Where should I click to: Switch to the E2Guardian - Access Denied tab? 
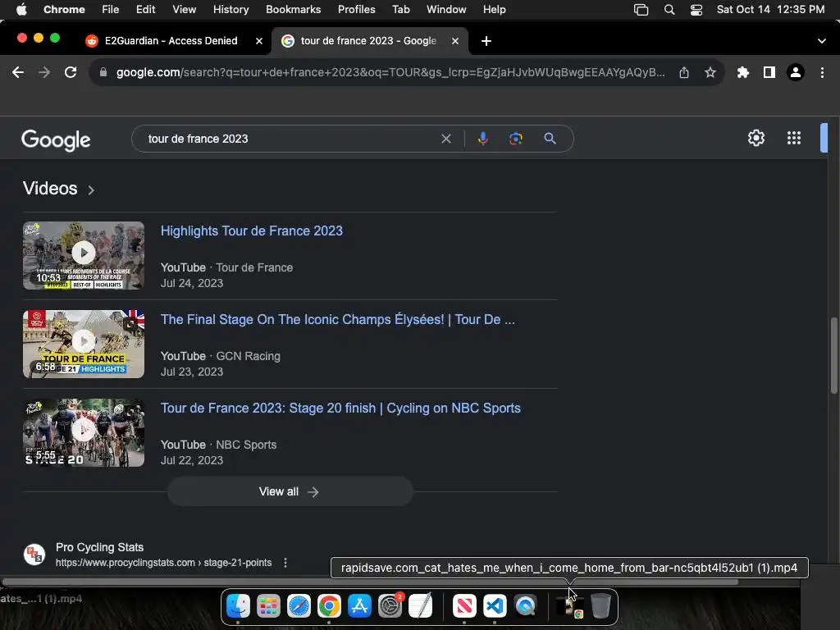coord(171,41)
